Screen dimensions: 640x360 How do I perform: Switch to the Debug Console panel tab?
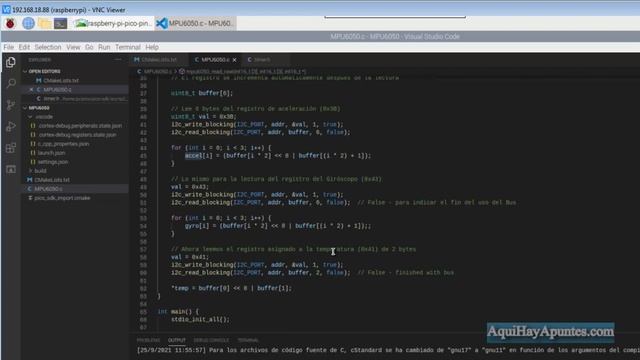pyautogui.click(x=211, y=340)
